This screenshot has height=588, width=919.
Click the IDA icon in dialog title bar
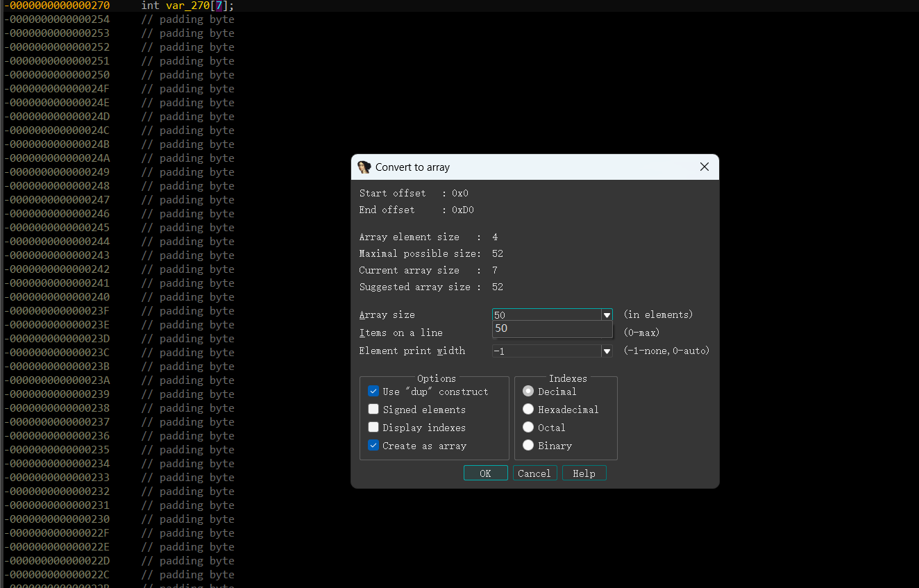[x=364, y=167]
